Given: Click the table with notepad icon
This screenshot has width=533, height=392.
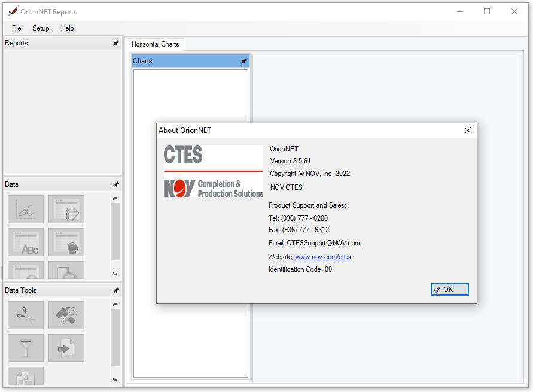Looking at the screenshot, I should pos(66,209).
